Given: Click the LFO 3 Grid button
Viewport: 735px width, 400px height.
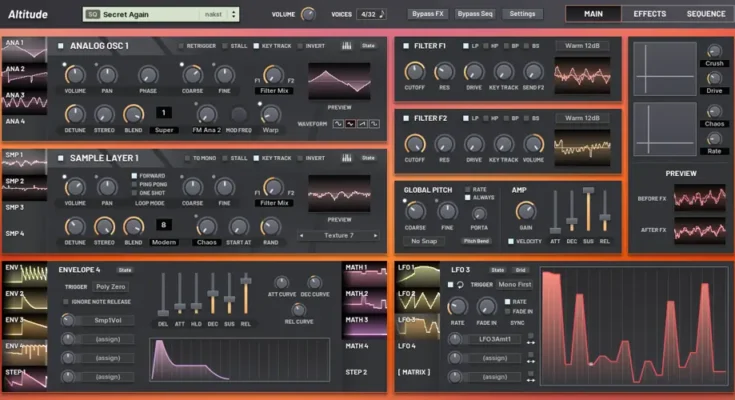Looking at the screenshot, I should click(x=520, y=270).
